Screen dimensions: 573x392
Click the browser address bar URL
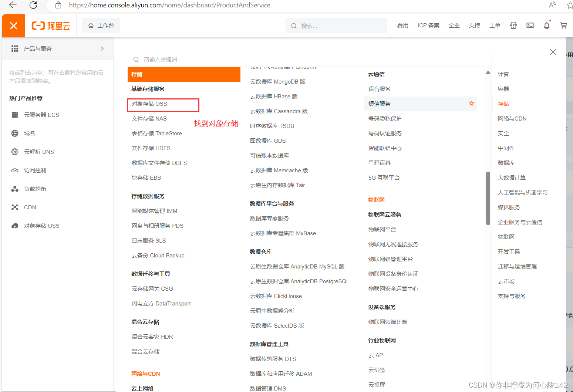pos(169,5)
